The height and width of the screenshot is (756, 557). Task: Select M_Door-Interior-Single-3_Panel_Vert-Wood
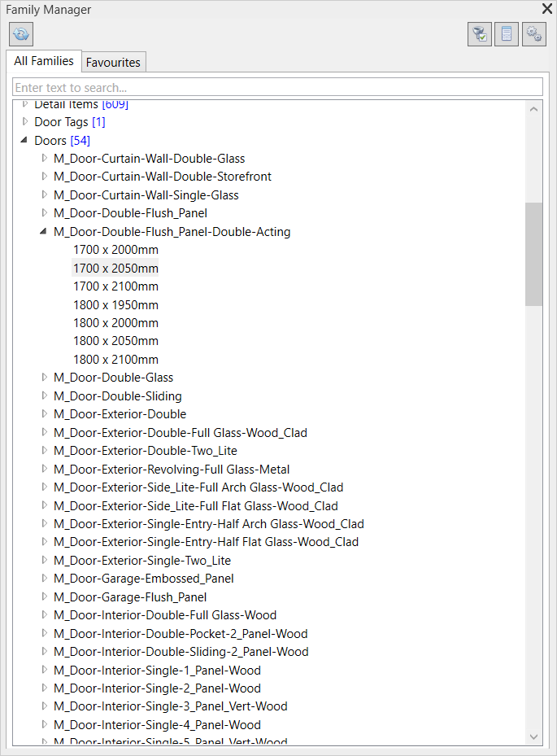point(171,706)
